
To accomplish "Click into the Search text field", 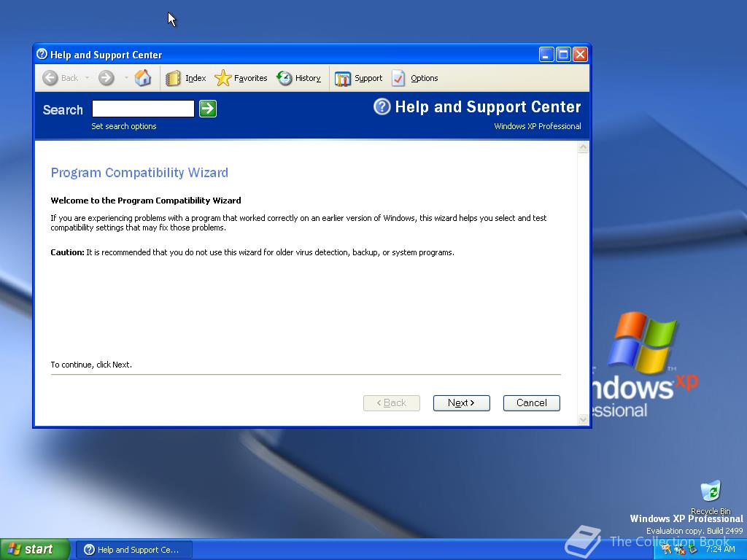I will 144,109.
